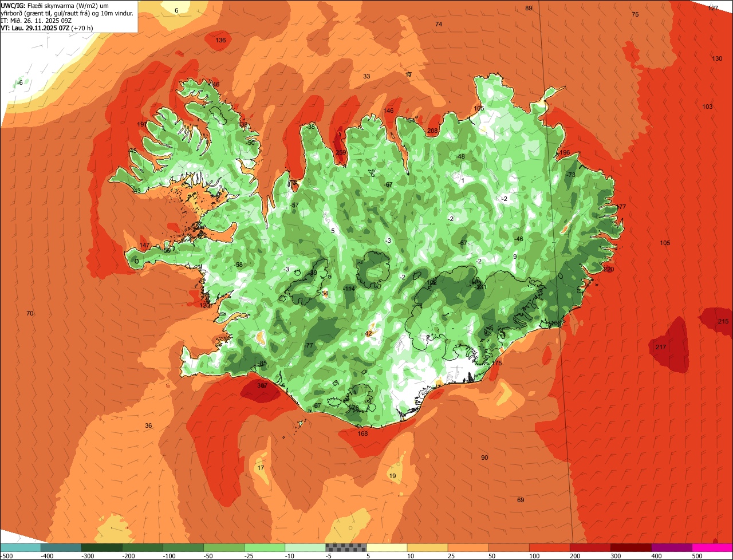
Task: Click the flux value '-73' in east Iceland
Action: [x=571, y=174]
